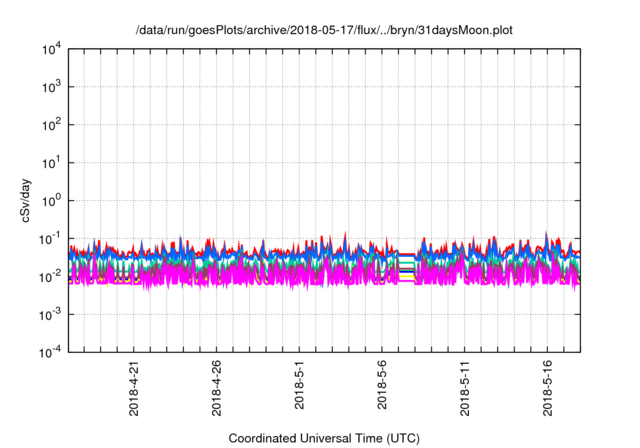Click the 10^4 y-axis tick label
Image resolution: width=640 pixels, height=448 pixels.
pos(52,50)
